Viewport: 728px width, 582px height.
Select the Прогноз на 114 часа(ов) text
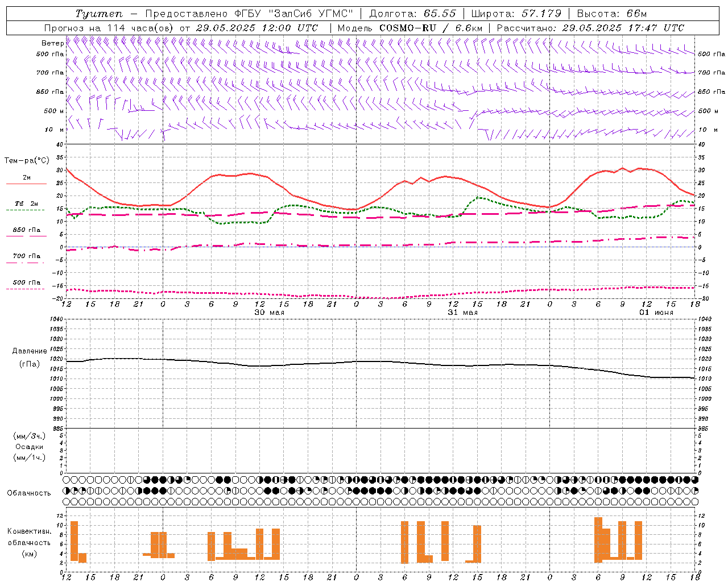pos(109,28)
